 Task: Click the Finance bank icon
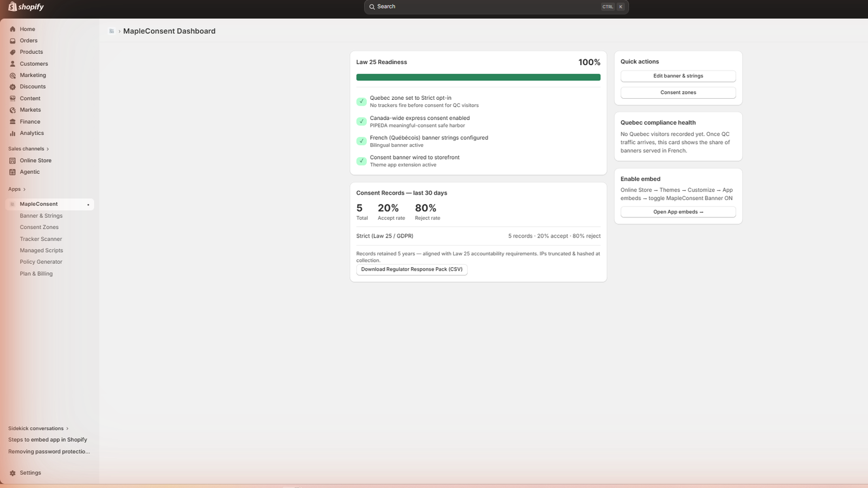tap(12, 122)
